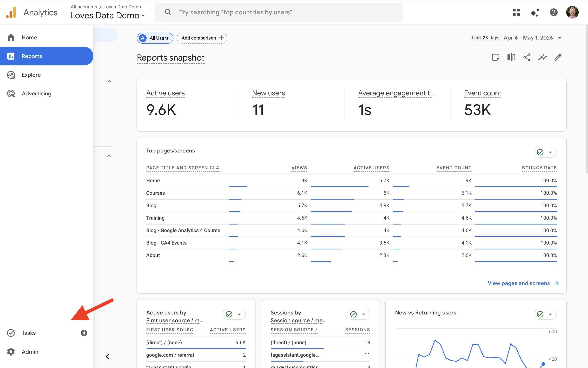Image resolution: width=588 pixels, height=368 pixels.
Task: Open Insights sparkline icon
Action: click(x=542, y=57)
